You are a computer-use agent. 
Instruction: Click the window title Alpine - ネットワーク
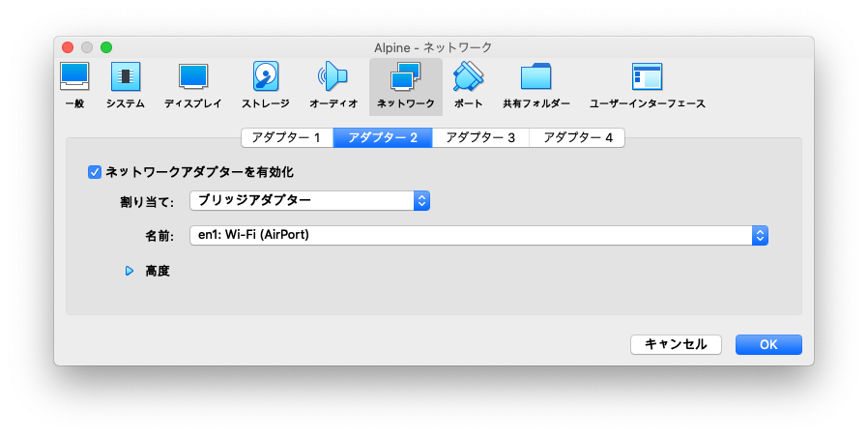coord(433,47)
